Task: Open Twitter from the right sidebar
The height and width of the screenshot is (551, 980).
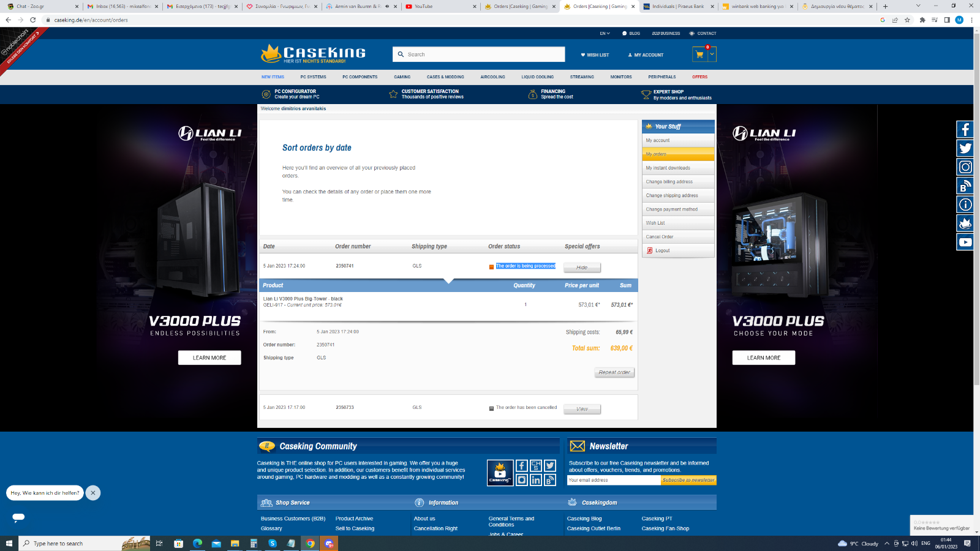Action: point(965,148)
